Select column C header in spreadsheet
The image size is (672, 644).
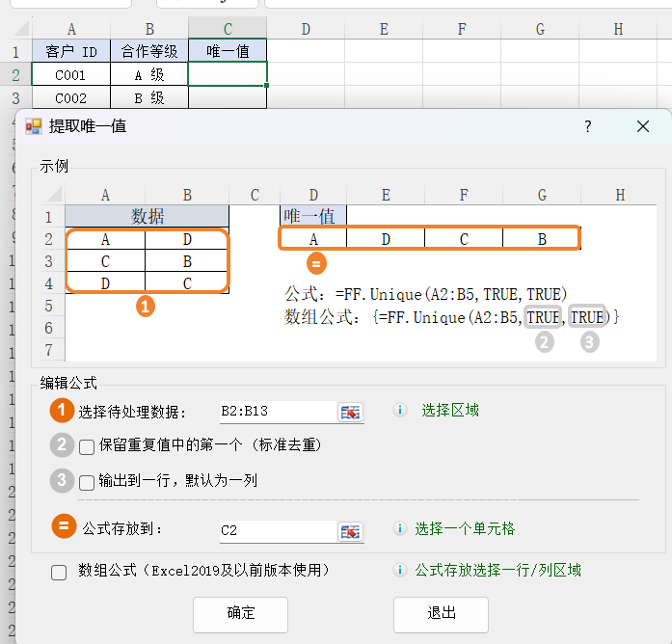click(228, 29)
